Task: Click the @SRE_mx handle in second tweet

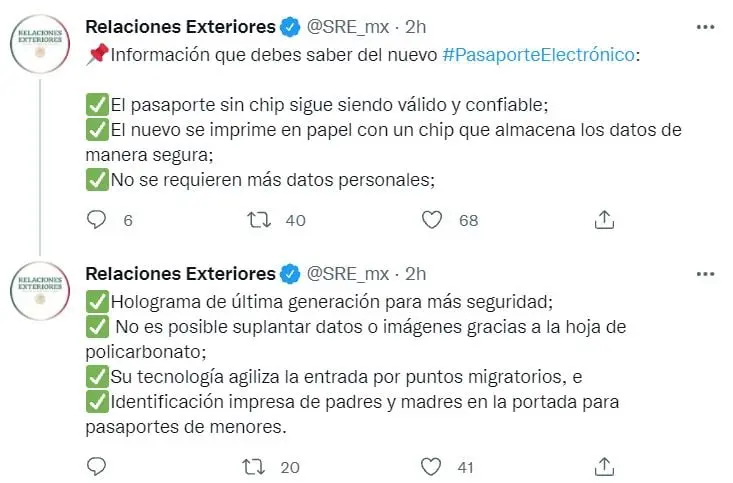Action: coord(348,274)
